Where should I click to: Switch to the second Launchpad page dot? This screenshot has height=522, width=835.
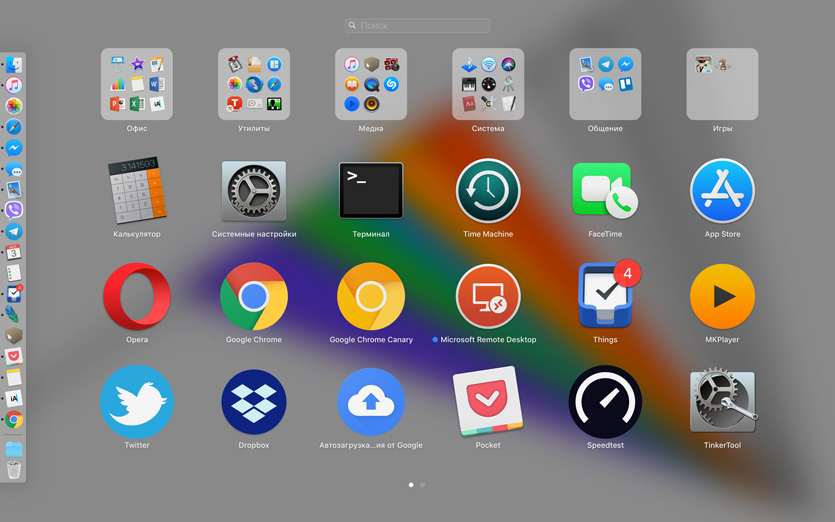pos(423,485)
